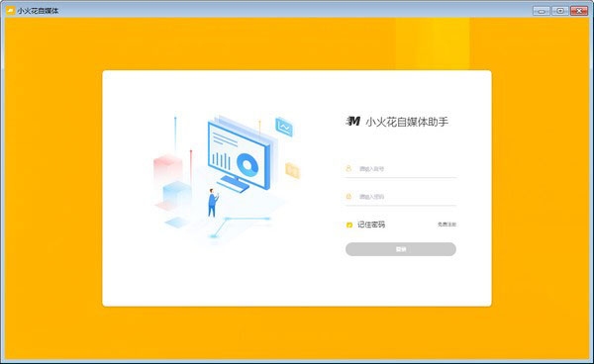Click the lock icon beside the password field
The width and height of the screenshot is (594, 364).
point(348,197)
